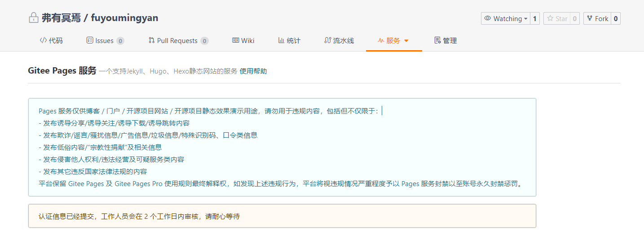Click the Issues list icon
Viewport: 644px width, 252px height.
[x=90, y=40]
